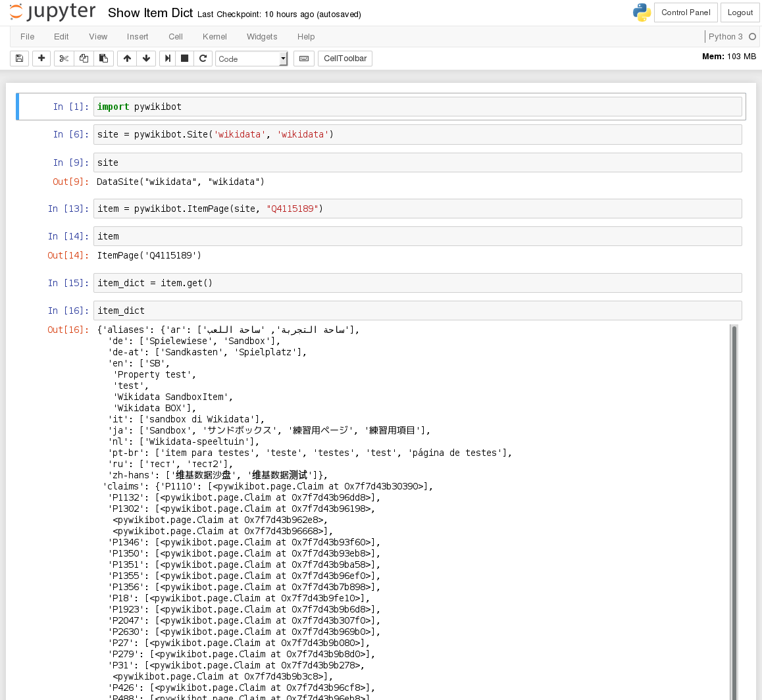Image resolution: width=762 pixels, height=700 pixels.
Task: Interrupt the kernel with stop icon
Action: 185,59
